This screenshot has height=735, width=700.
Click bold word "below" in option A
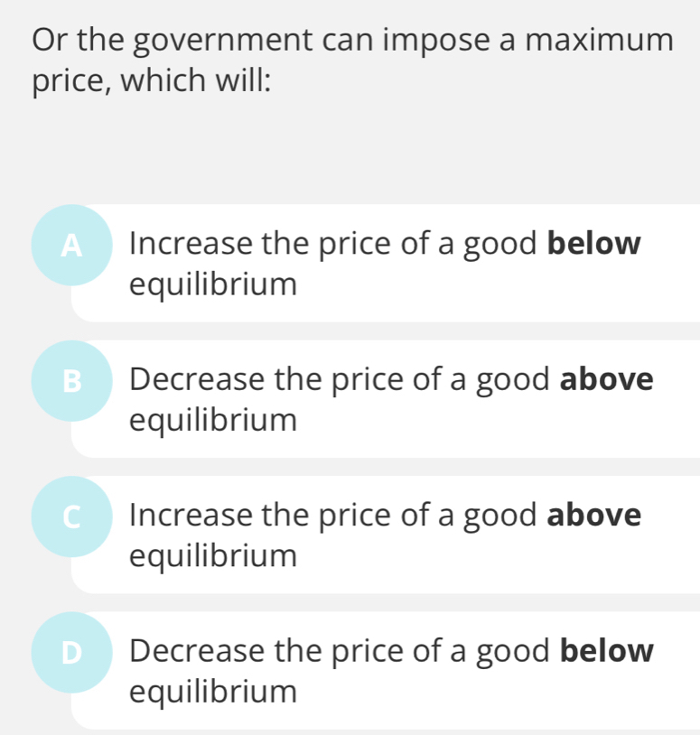[596, 245]
